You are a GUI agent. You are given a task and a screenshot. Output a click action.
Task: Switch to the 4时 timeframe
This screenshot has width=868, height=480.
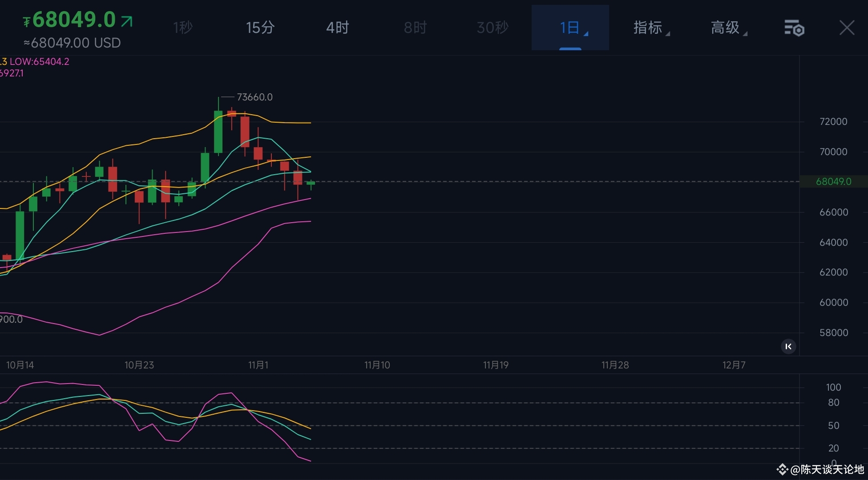click(338, 28)
